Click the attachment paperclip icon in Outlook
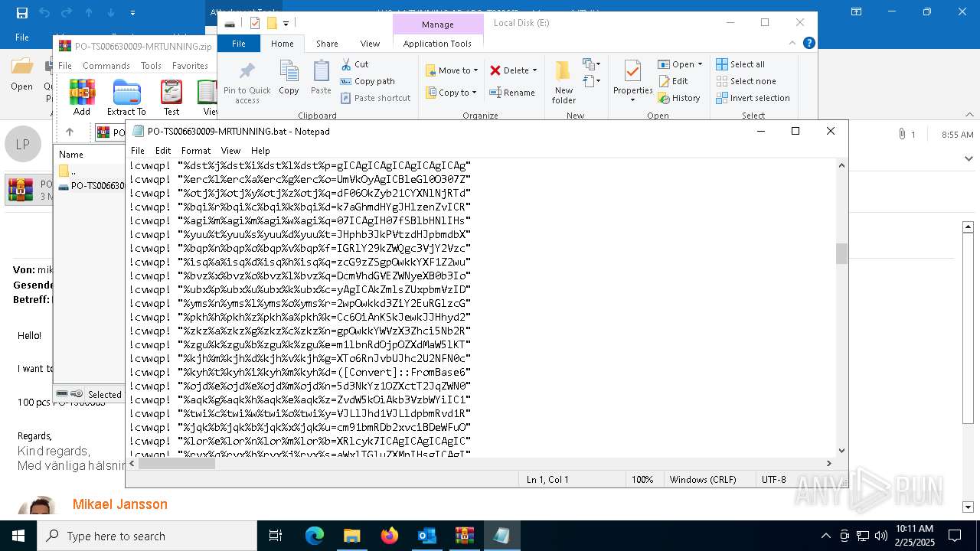This screenshot has width=980, height=551. (902, 134)
